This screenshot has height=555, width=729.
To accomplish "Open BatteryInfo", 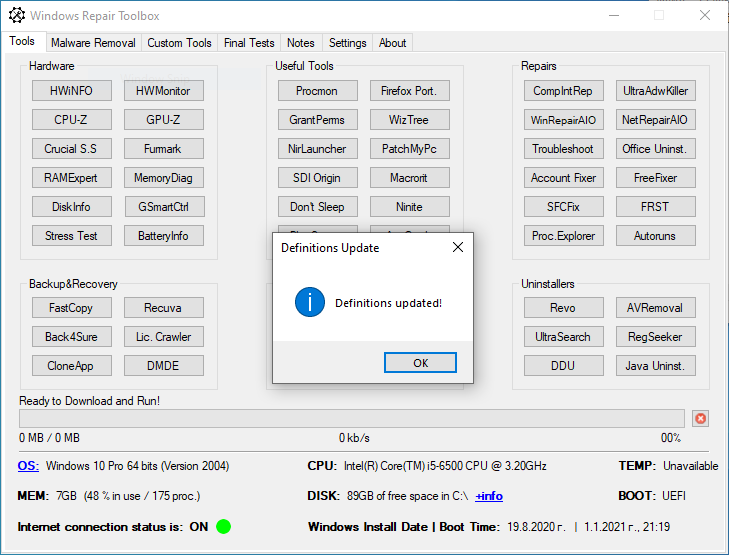I will (x=164, y=236).
